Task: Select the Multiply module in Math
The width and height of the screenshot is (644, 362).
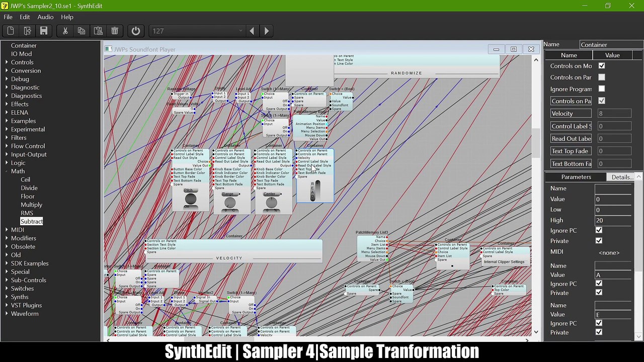Action: pyautogui.click(x=32, y=205)
